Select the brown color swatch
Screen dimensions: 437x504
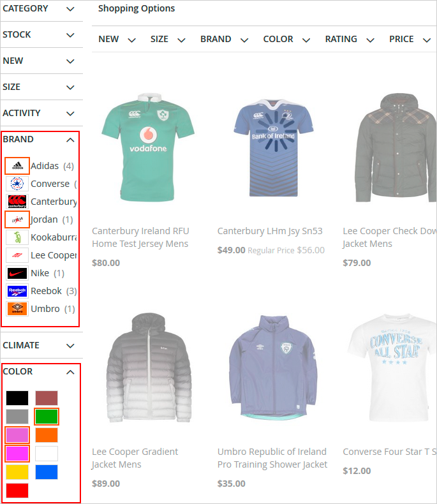tap(47, 398)
